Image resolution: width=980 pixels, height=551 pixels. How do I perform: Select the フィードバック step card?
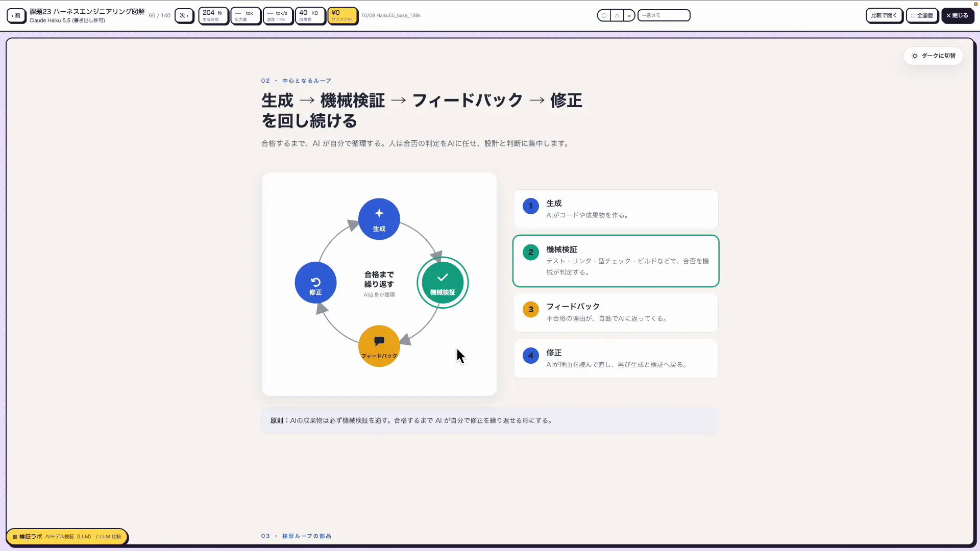[x=616, y=313]
